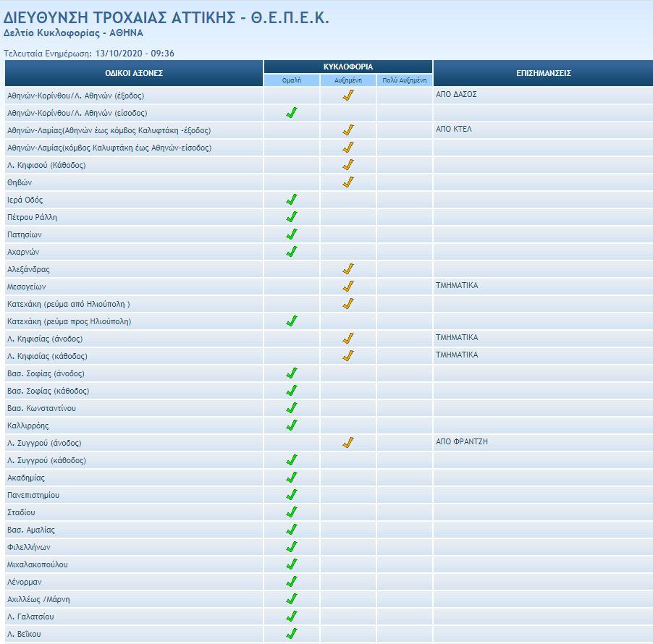Click orange checkmark in Αλεξάνδρας row
This screenshot has width=653, height=644.
[348, 269]
